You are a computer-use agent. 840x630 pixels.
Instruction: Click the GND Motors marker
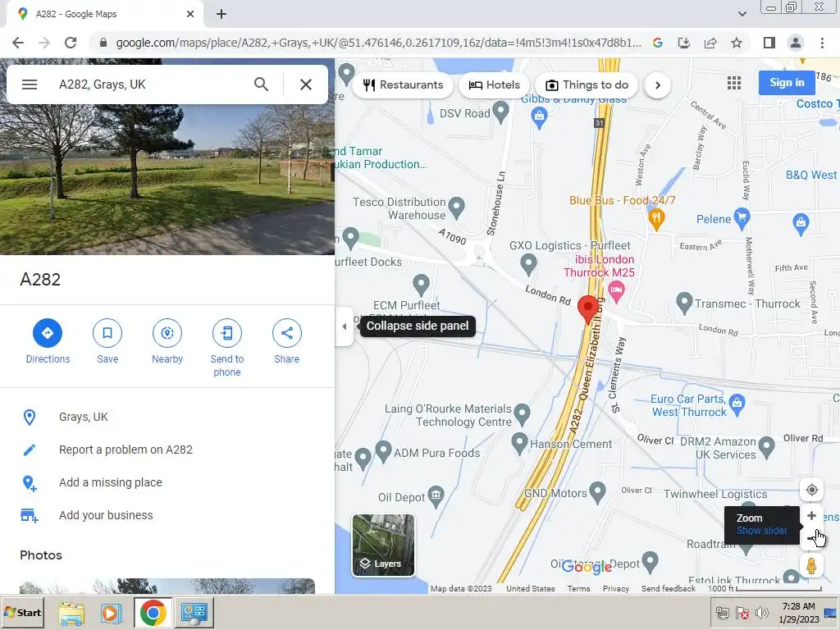coord(597,491)
